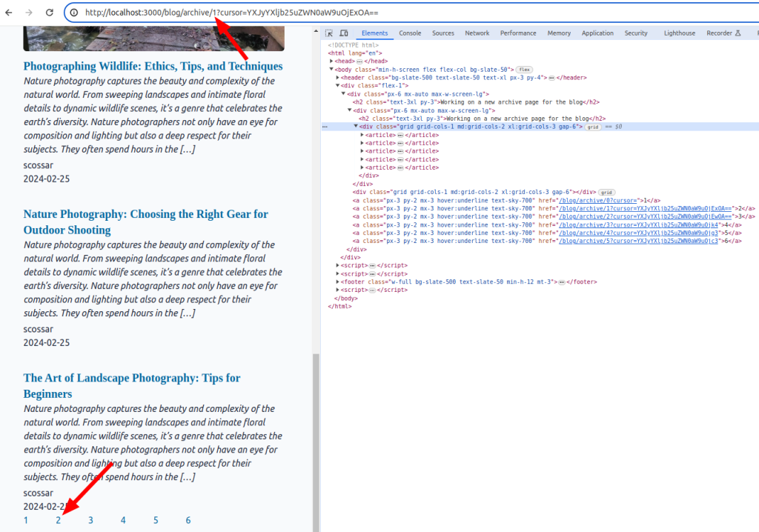The image size is (759, 532).
Task: Expand the footer element node
Action: (338, 282)
